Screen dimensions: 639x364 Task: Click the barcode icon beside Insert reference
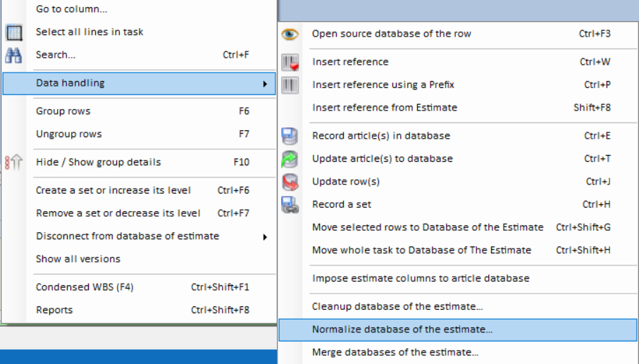[290, 63]
